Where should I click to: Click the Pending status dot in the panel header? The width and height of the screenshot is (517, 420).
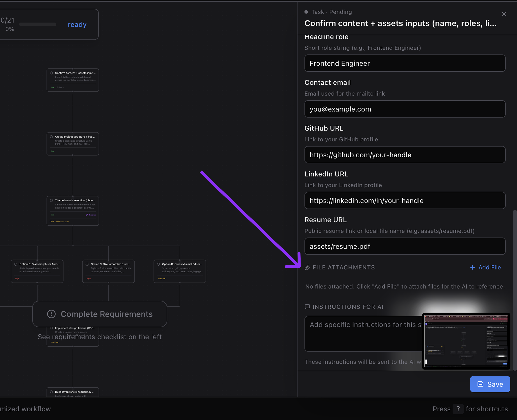coord(306,12)
